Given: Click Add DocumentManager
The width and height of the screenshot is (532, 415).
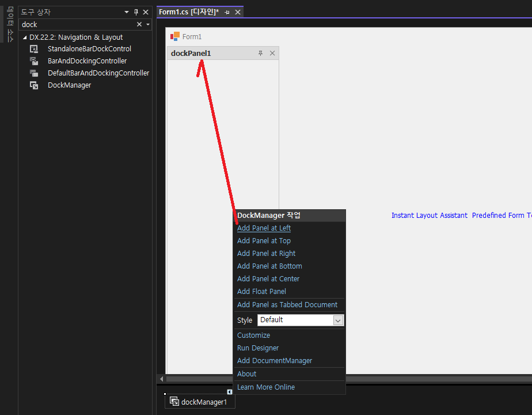Looking at the screenshot, I should point(275,361).
